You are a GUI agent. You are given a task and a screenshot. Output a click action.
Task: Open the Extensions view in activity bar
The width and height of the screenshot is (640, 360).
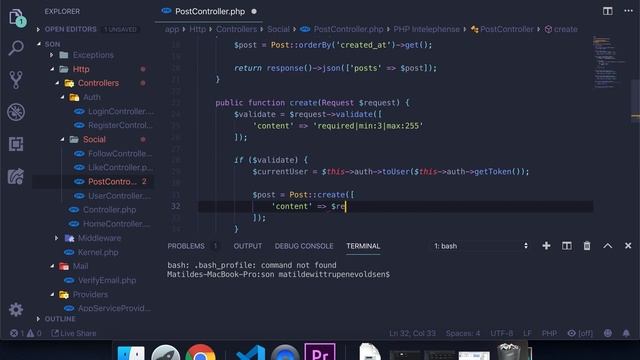[16, 144]
